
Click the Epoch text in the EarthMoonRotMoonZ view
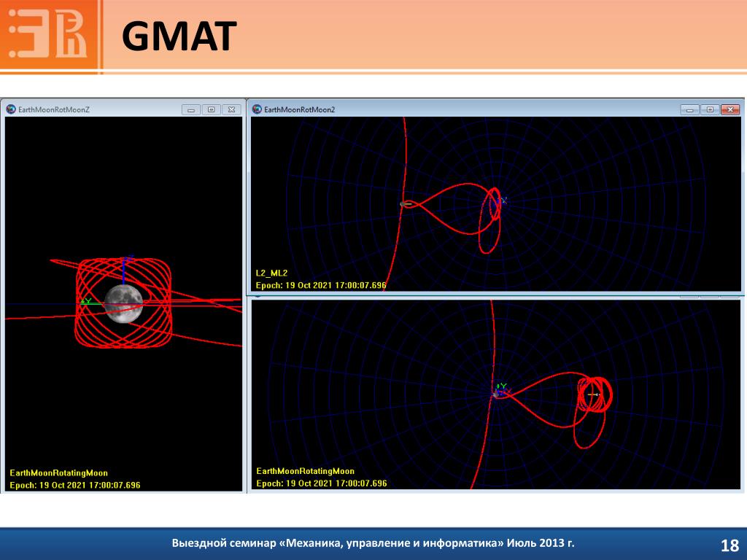(x=75, y=485)
